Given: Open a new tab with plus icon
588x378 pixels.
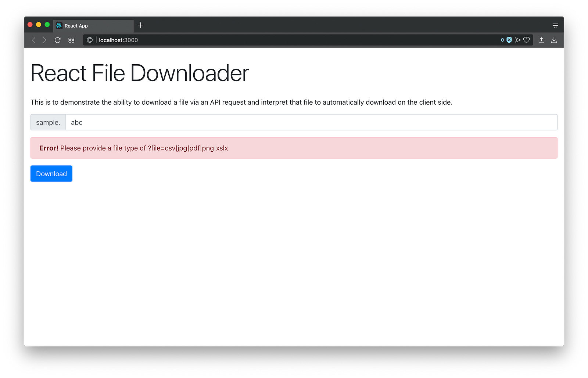Looking at the screenshot, I should (x=140, y=25).
